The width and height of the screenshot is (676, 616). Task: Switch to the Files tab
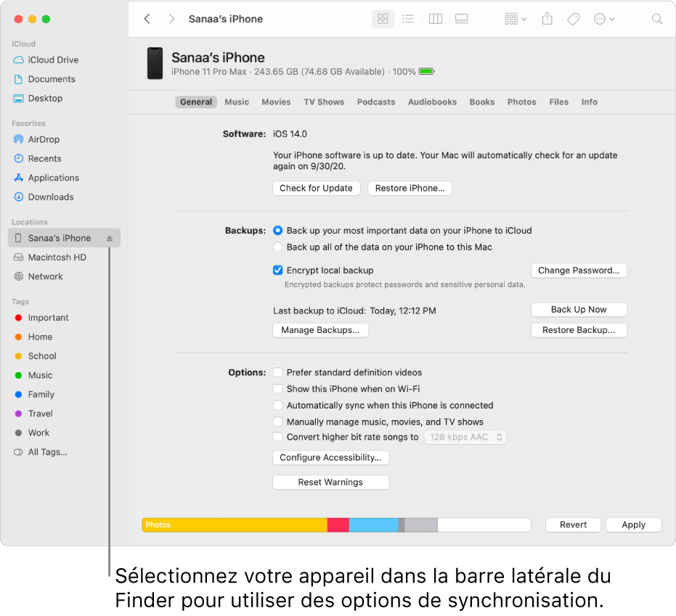(x=559, y=102)
